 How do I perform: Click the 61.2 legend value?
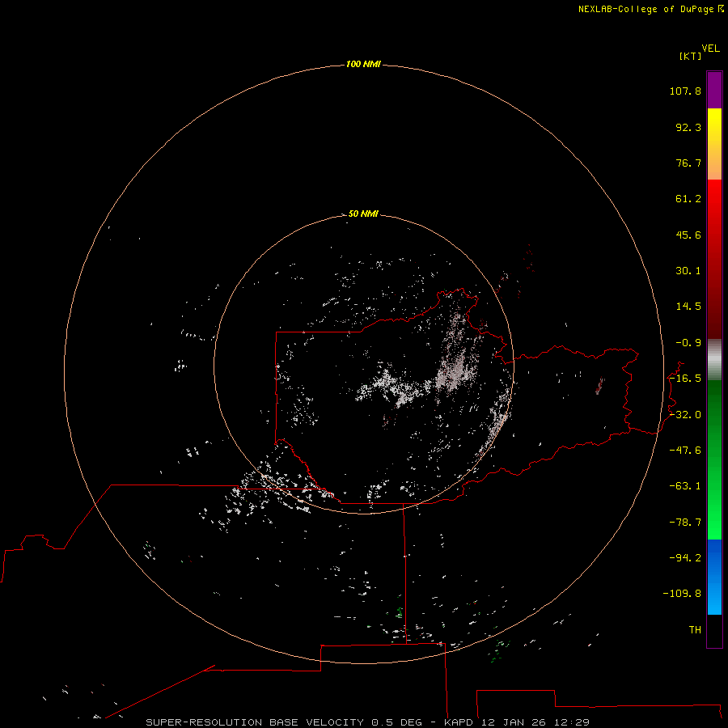coord(688,199)
